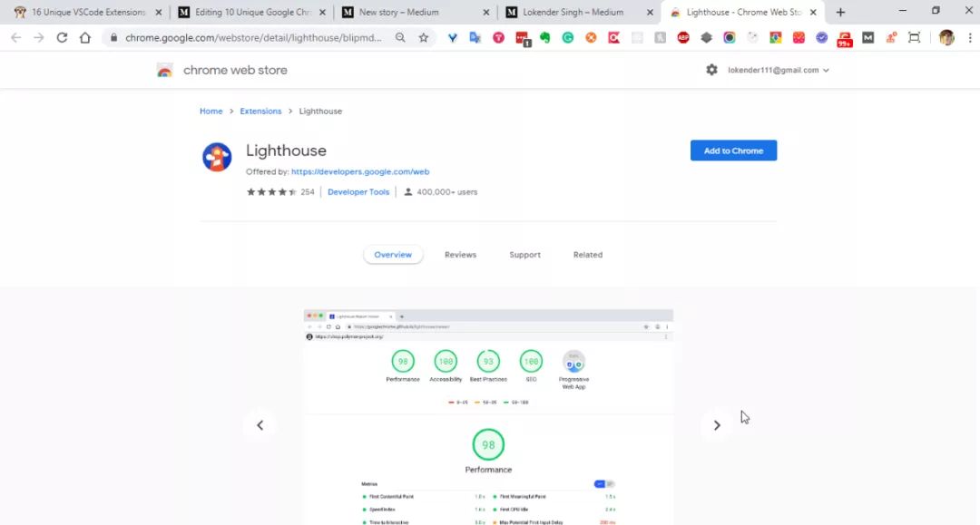
Task: Open the zoom magnifier in address bar
Action: pyautogui.click(x=400, y=37)
